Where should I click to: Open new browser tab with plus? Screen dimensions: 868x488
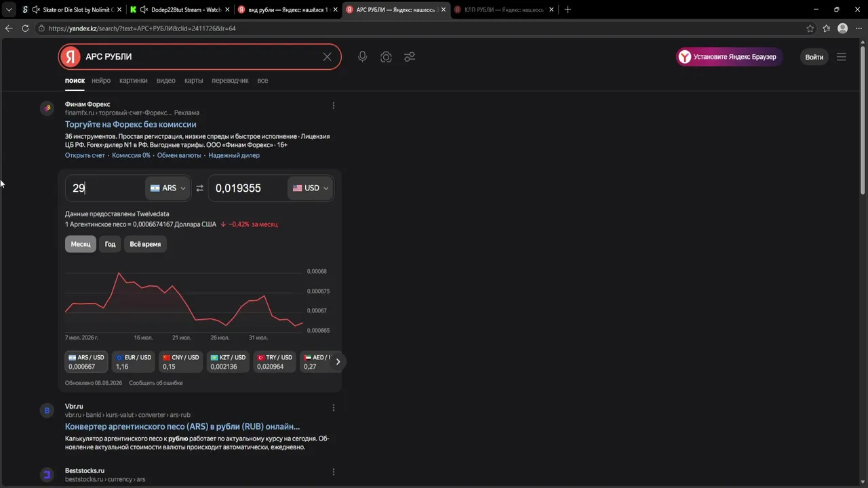(x=568, y=9)
